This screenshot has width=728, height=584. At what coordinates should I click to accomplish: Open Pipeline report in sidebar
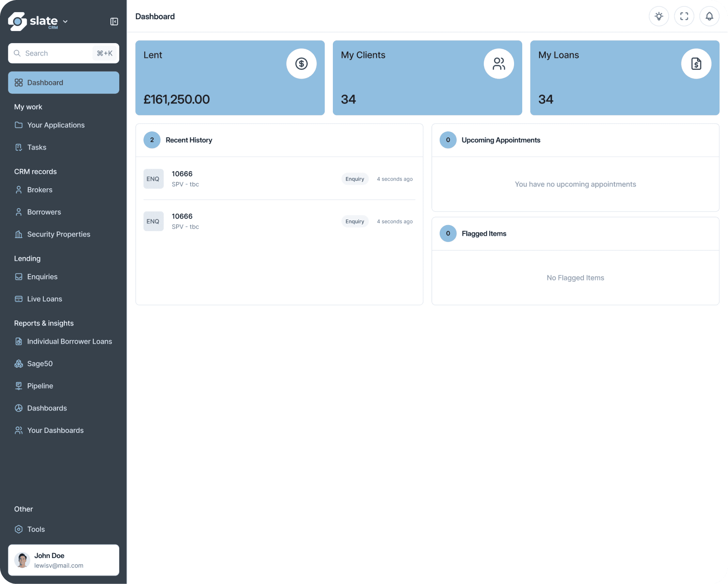(40, 386)
